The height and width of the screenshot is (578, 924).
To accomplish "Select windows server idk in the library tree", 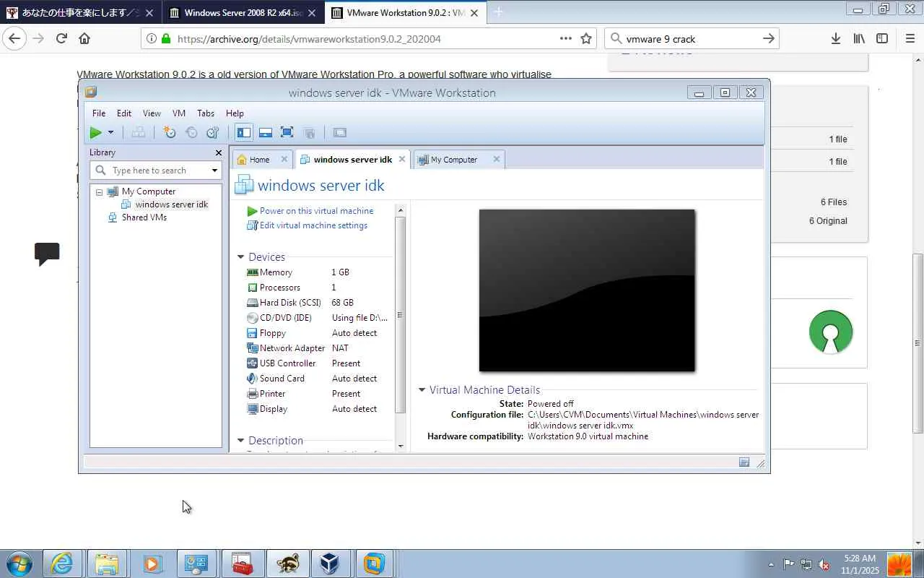I will pyautogui.click(x=172, y=204).
